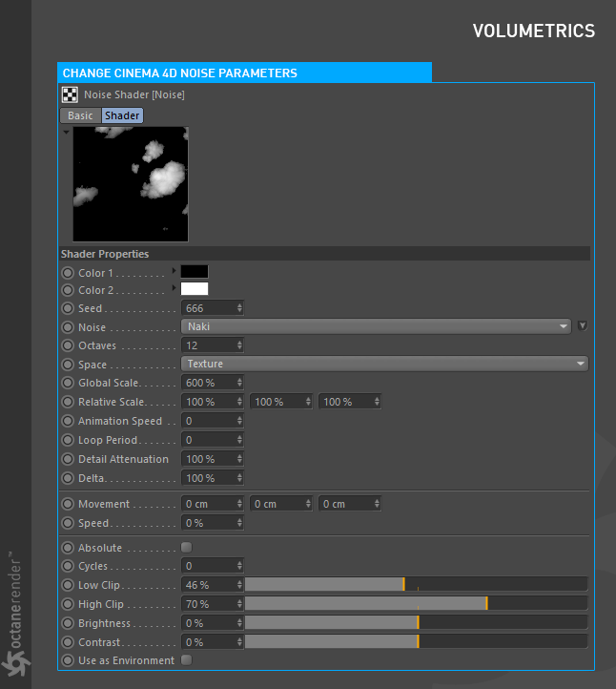This screenshot has width=616, height=689.
Task: Click the Noise Shader checkerboard icon
Action: [x=70, y=94]
